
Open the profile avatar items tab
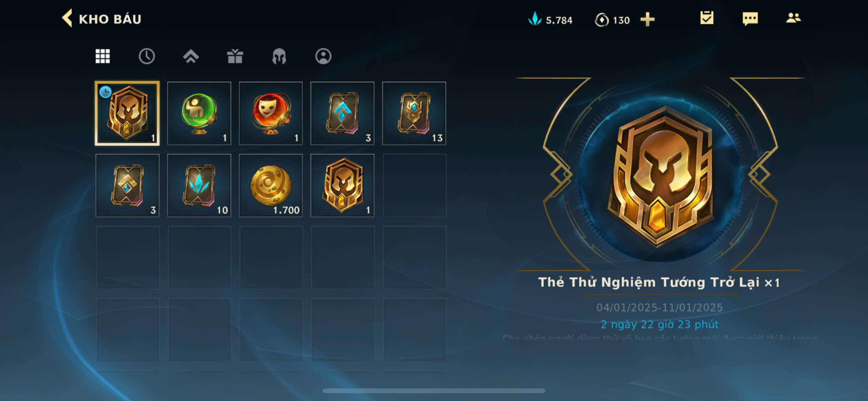[323, 56]
